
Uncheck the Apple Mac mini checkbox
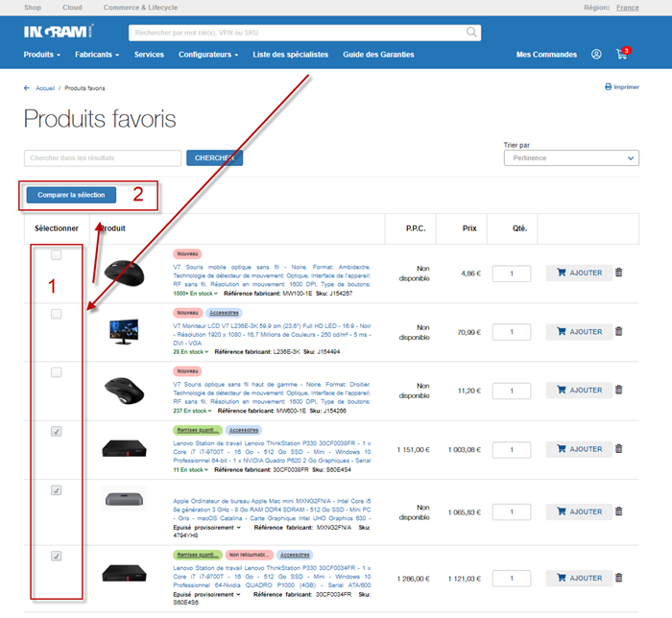(x=56, y=490)
